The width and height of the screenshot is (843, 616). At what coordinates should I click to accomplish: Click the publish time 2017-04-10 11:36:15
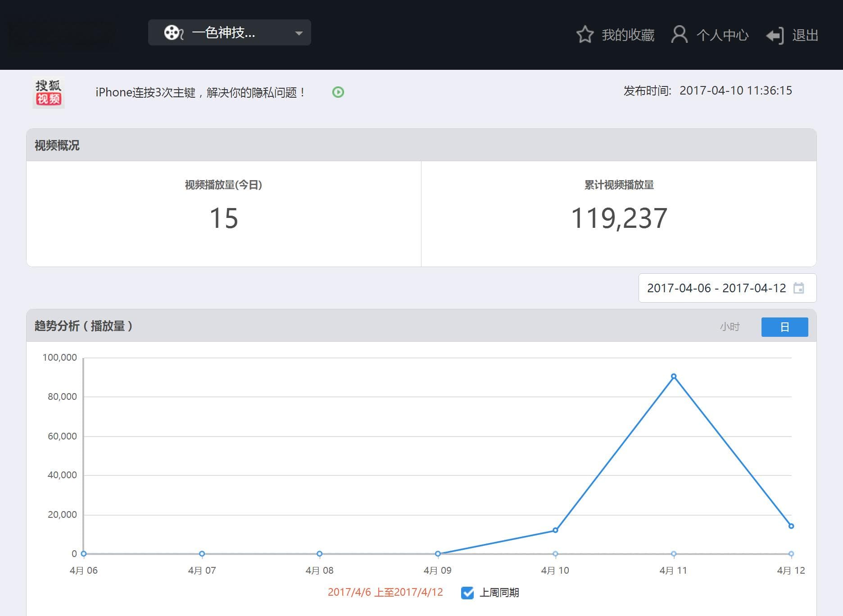click(x=735, y=91)
